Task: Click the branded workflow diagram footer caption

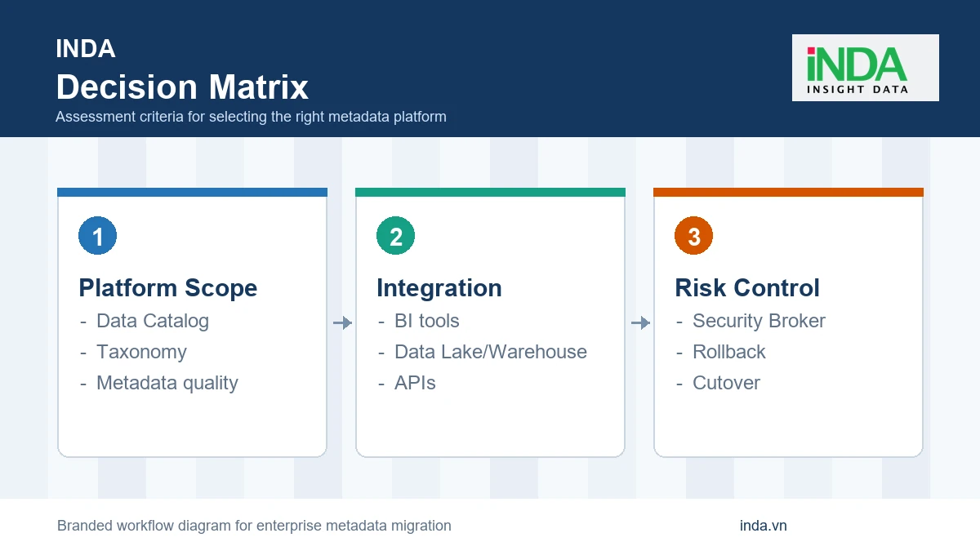Action: pos(254,526)
